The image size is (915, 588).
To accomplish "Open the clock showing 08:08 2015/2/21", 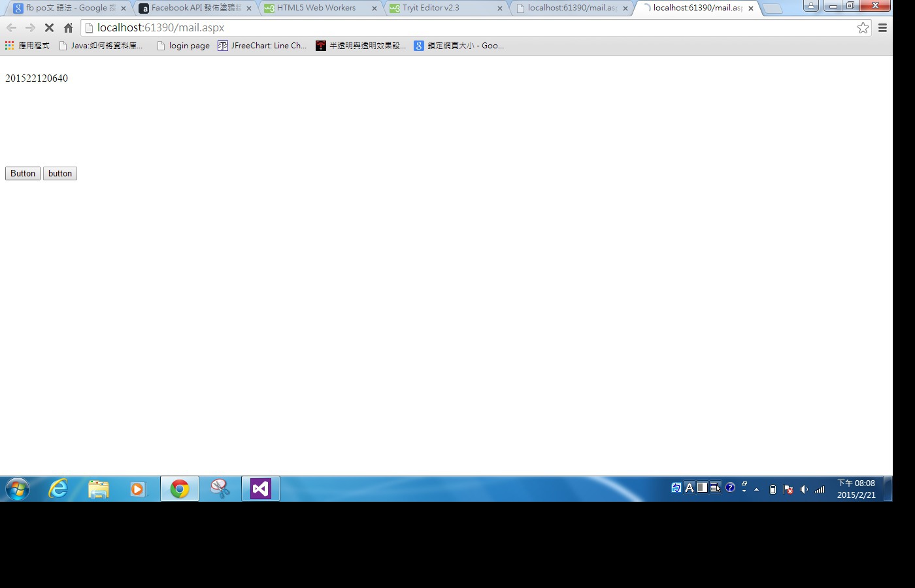I will pyautogui.click(x=856, y=489).
